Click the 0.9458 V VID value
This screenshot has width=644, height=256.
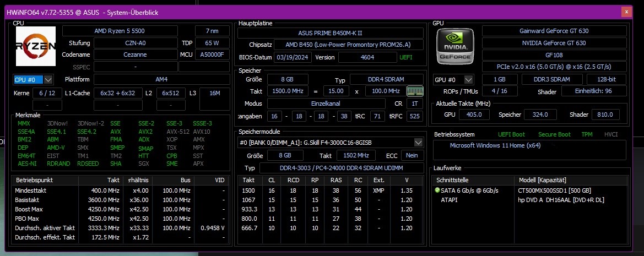[213, 228]
